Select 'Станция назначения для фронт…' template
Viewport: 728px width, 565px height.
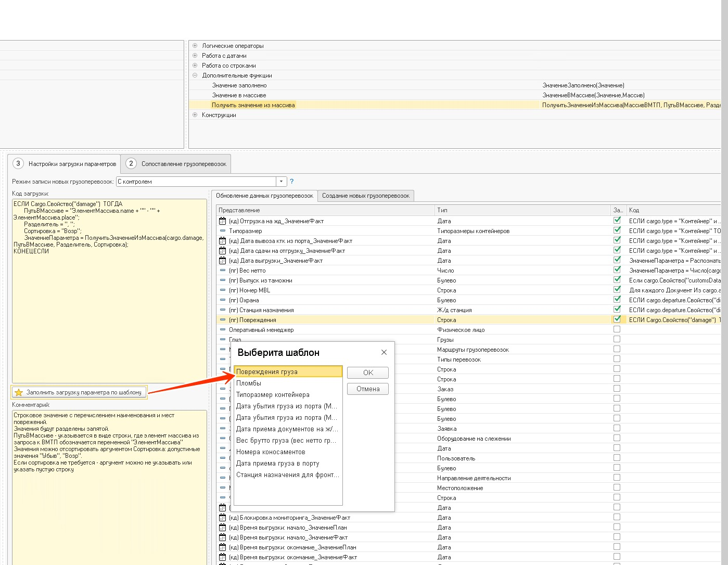coord(288,475)
